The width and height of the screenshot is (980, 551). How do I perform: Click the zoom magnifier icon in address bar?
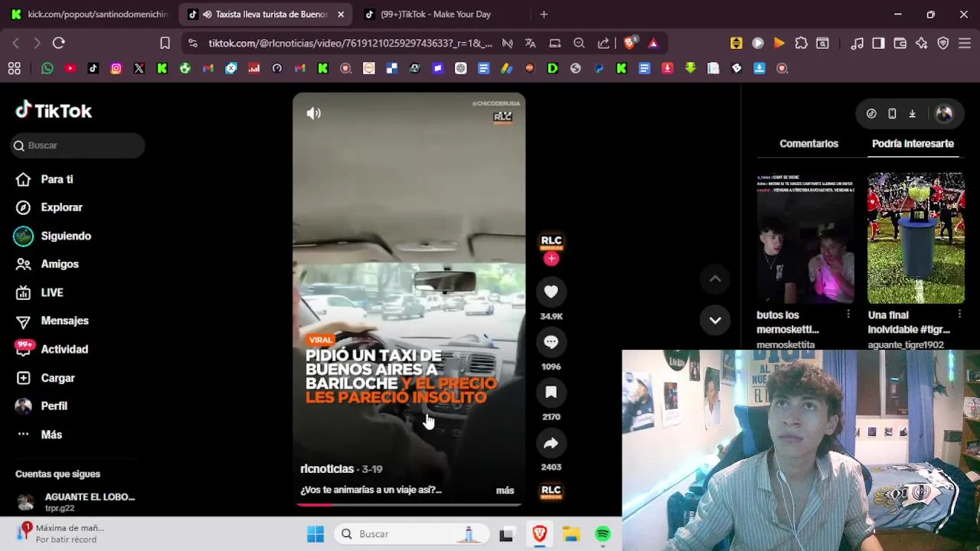580,44
